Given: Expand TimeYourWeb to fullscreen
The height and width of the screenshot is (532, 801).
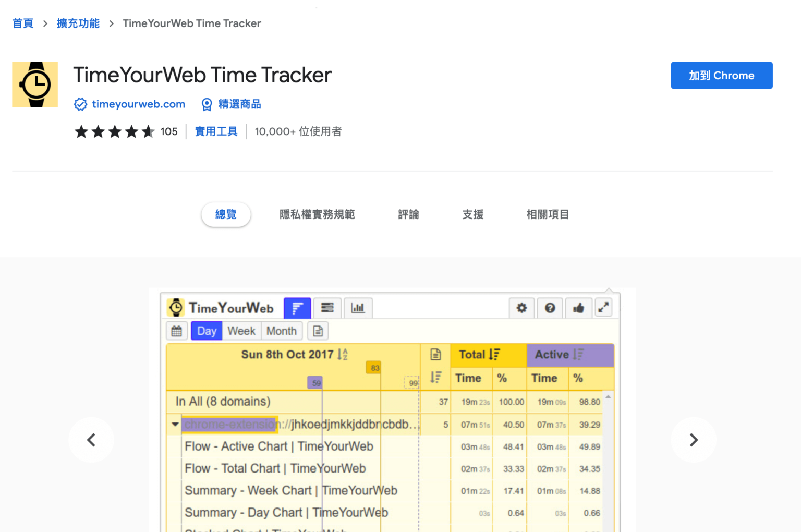Looking at the screenshot, I should (603, 308).
